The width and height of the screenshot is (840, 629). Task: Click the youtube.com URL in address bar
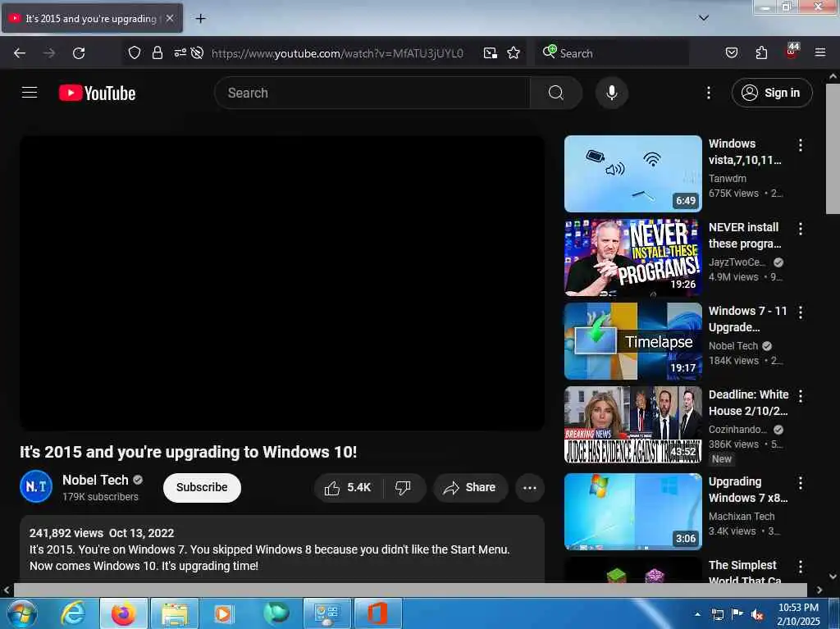(x=337, y=53)
